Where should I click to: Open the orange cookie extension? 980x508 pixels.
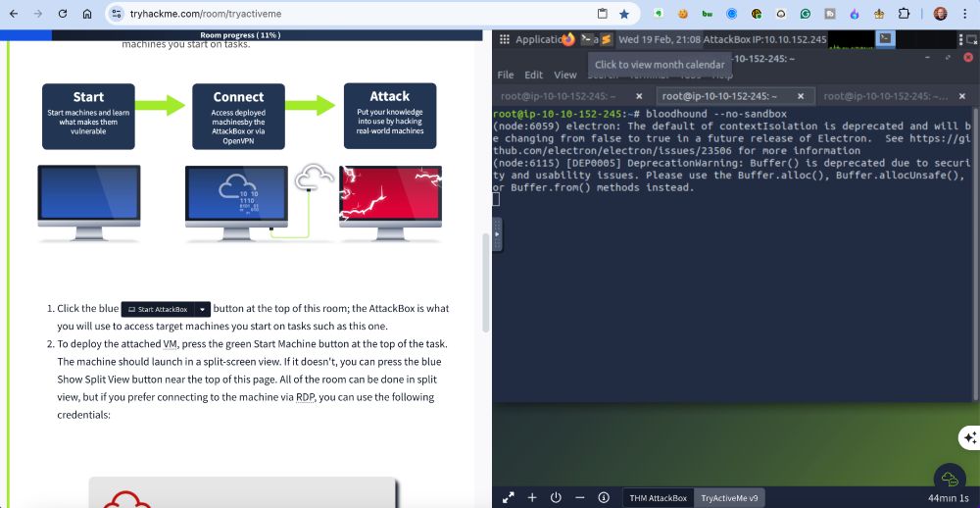click(x=683, y=13)
